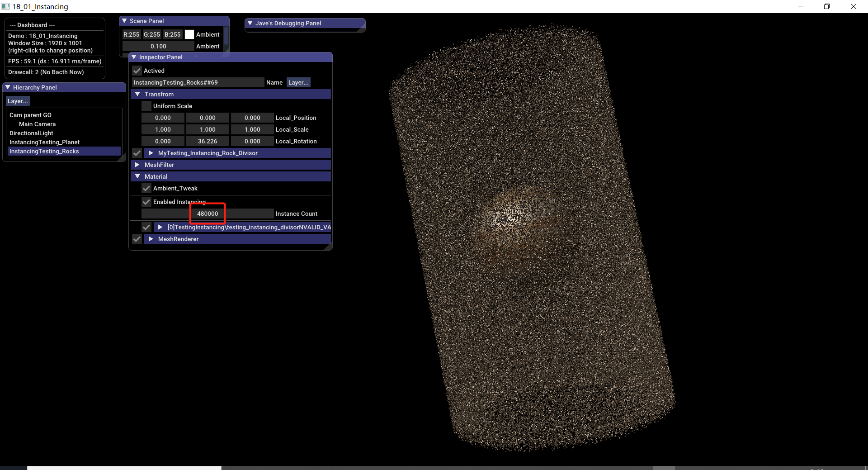Click the FPS readout in Dashboard

[55, 61]
